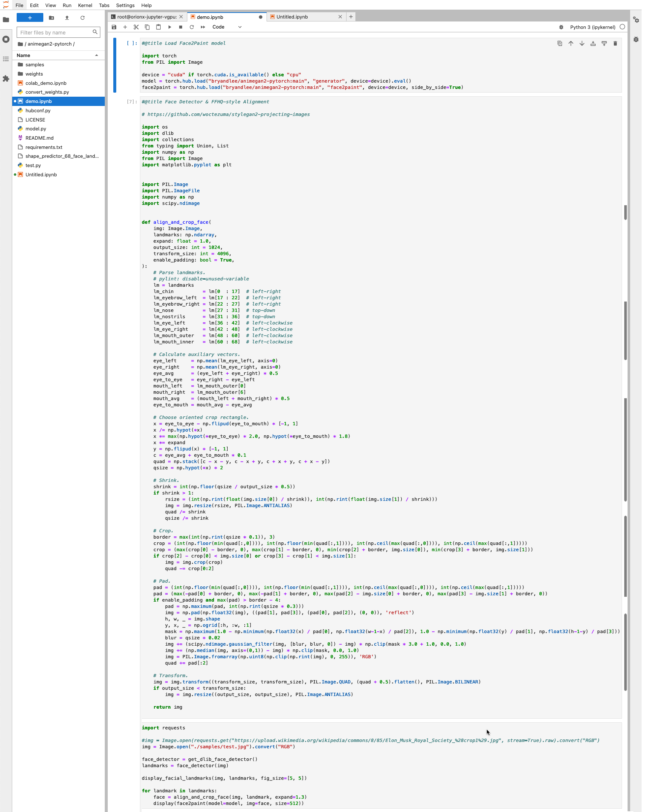
Task: Insert a cell above the first cell
Action: (593, 43)
